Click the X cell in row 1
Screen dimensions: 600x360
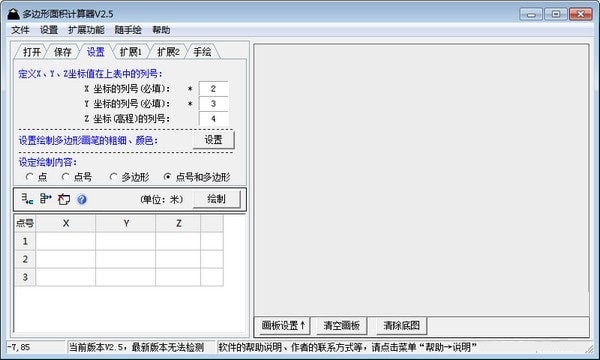pos(66,241)
